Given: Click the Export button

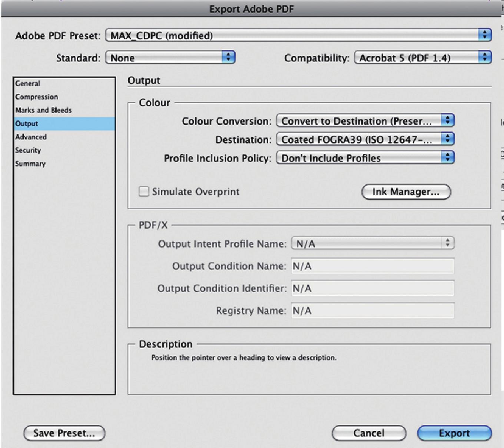Looking at the screenshot, I should click(x=454, y=433).
